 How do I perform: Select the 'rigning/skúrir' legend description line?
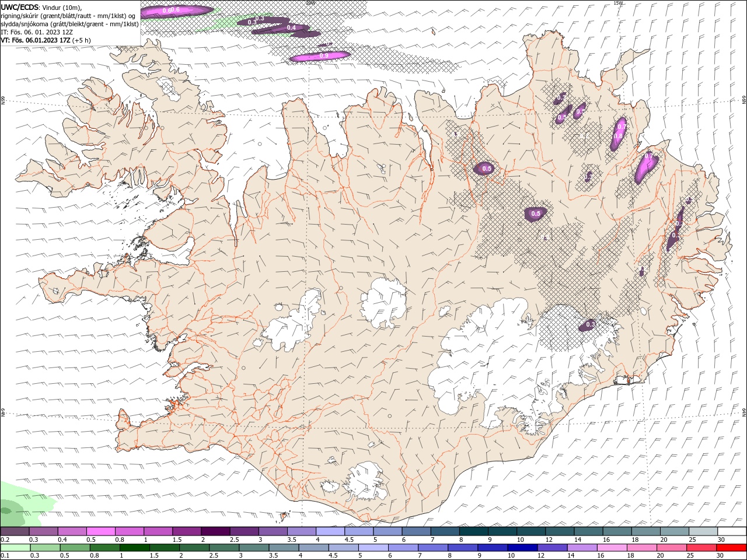click(69, 16)
